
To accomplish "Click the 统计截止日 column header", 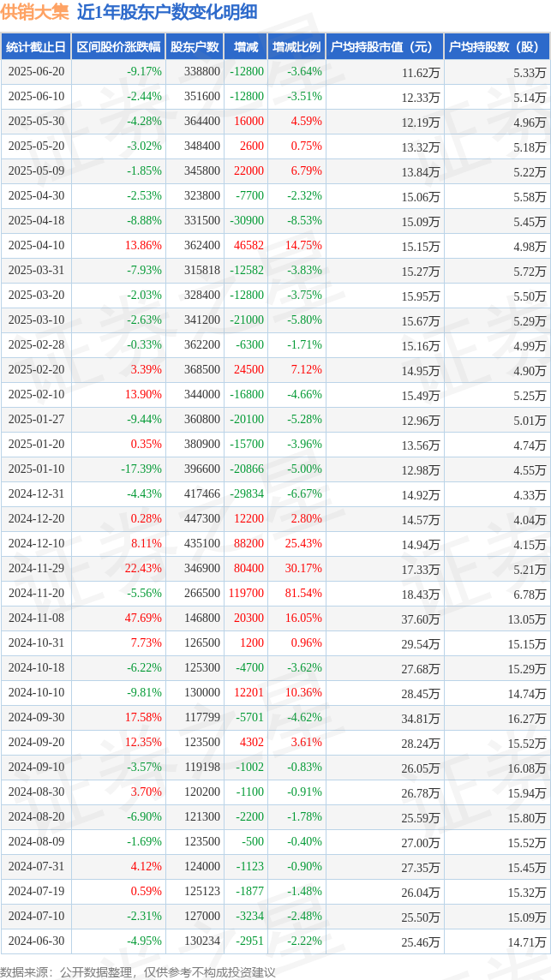I will point(36,47).
